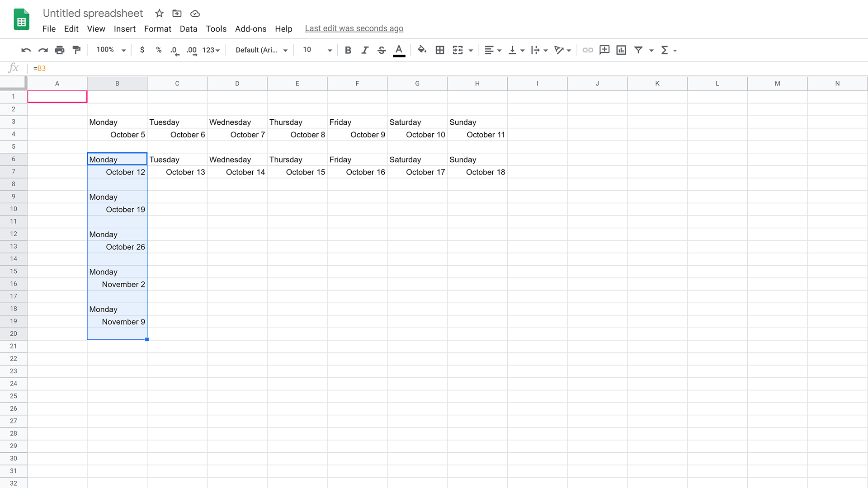
Task: Open the Format menu
Action: tap(157, 28)
